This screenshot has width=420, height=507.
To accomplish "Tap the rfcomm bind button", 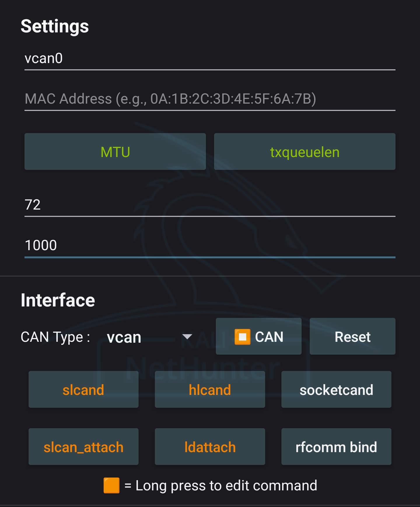I will [x=336, y=447].
